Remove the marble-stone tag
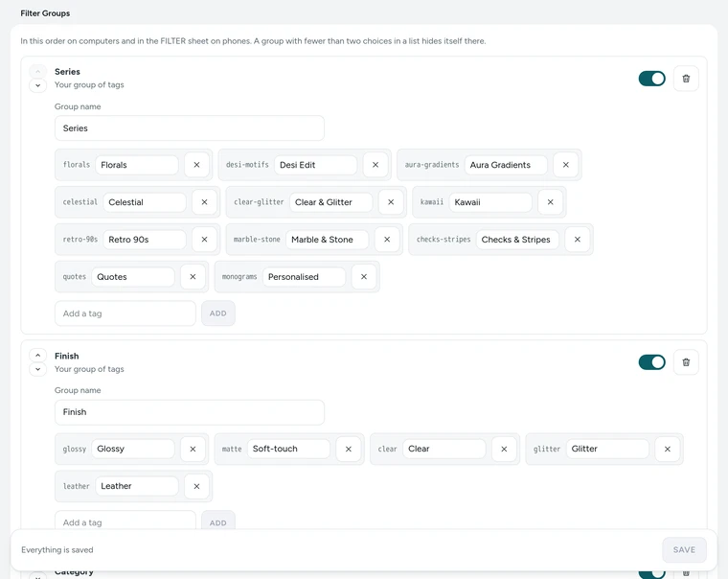Screen dimensions: 728x579 coord(387,240)
